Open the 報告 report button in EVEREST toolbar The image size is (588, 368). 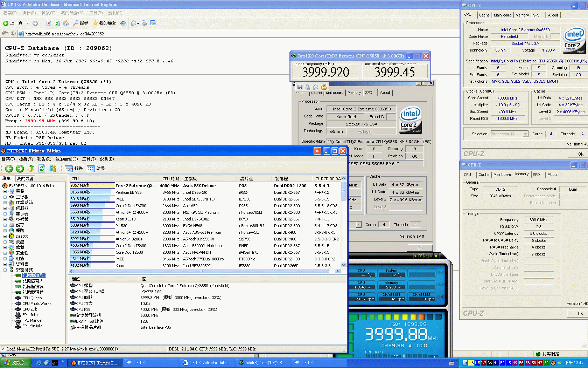tap(74, 169)
